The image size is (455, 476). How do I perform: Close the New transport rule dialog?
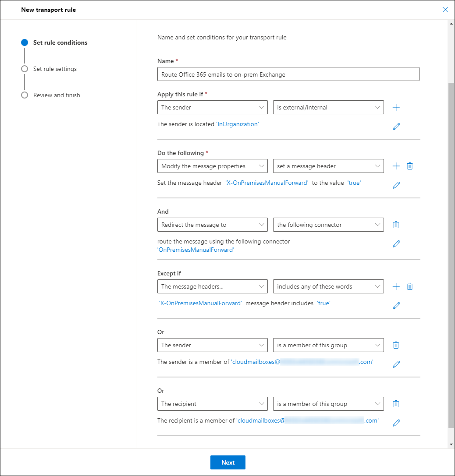coord(445,10)
